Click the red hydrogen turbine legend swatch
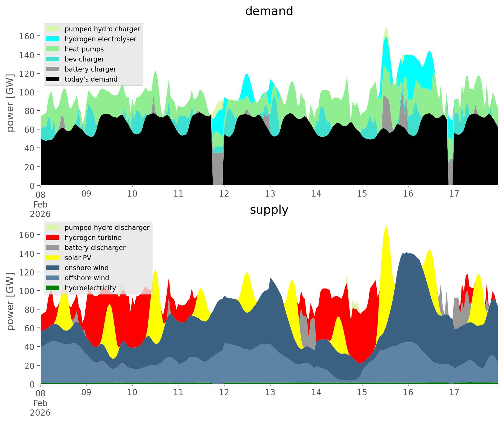The height and width of the screenshot is (423, 504). coord(53,238)
